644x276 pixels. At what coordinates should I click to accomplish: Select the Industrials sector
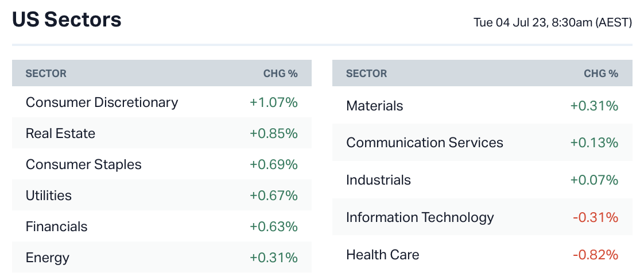click(378, 180)
